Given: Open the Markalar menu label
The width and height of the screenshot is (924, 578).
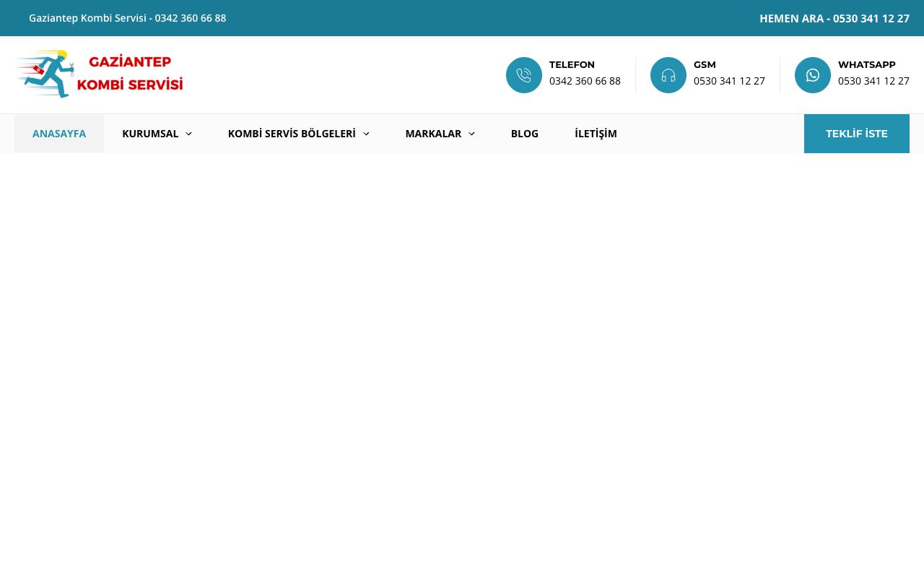Looking at the screenshot, I should [433, 134].
